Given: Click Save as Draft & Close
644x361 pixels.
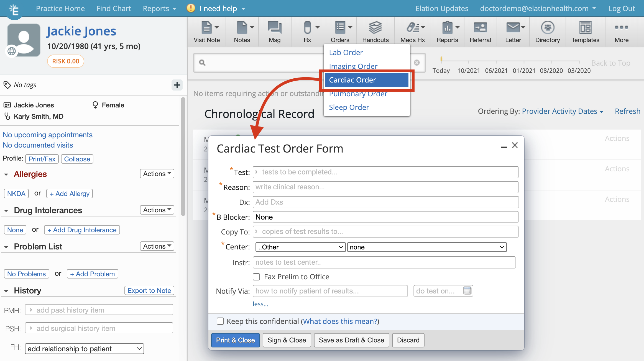Looking at the screenshot, I should coord(351,340).
